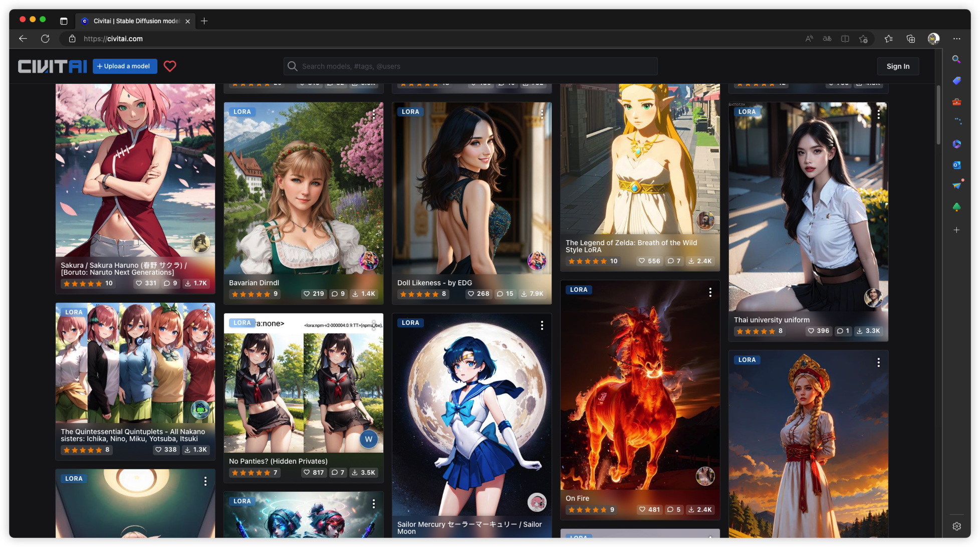Click the 396 likes on Thai university uniform
The width and height of the screenshot is (980, 547).
coord(818,331)
